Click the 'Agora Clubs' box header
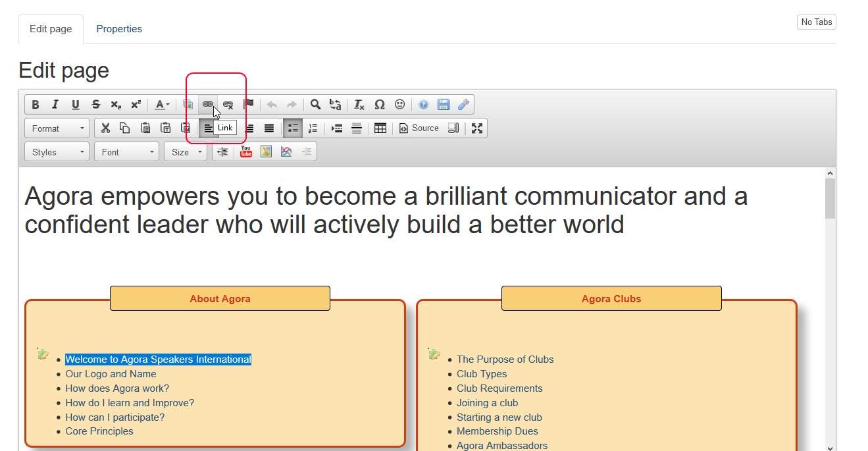This screenshot has height=451, width=868. pyautogui.click(x=611, y=298)
